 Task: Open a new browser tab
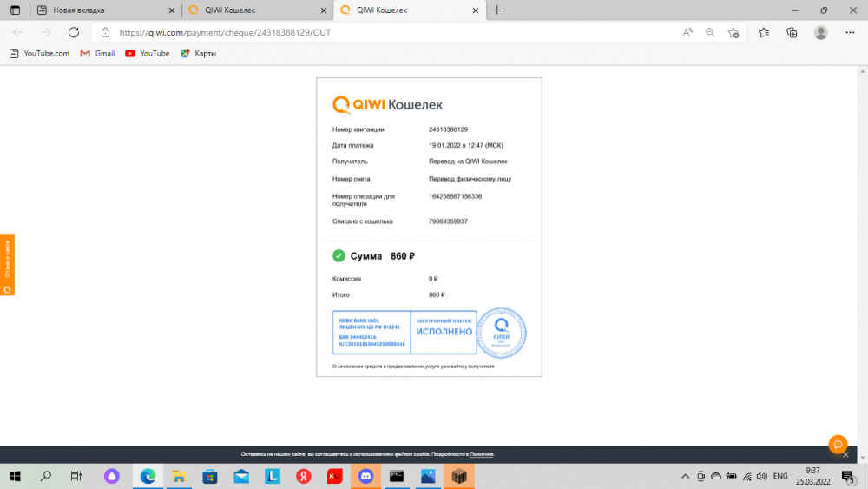tap(497, 10)
